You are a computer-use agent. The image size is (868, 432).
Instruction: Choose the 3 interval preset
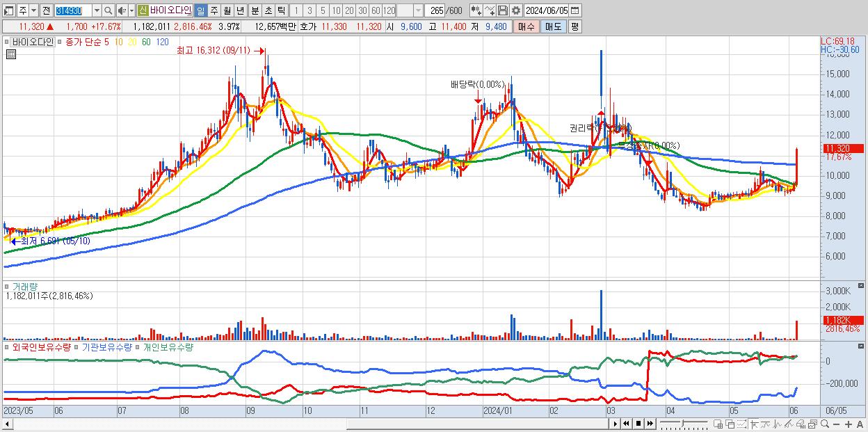point(310,10)
